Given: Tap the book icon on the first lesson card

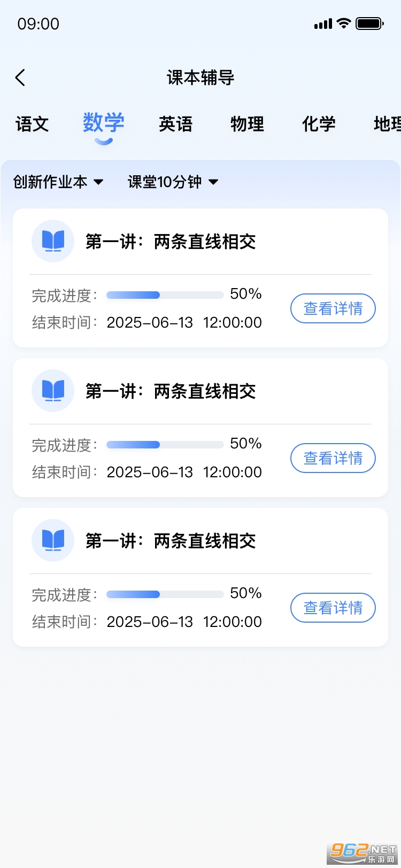Looking at the screenshot, I should pyautogui.click(x=53, y=241).
